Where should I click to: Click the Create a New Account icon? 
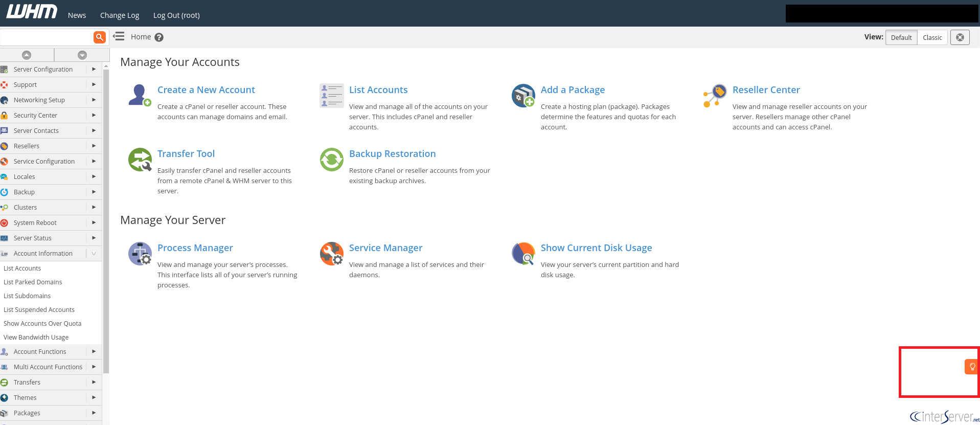[x=140, y=96]
